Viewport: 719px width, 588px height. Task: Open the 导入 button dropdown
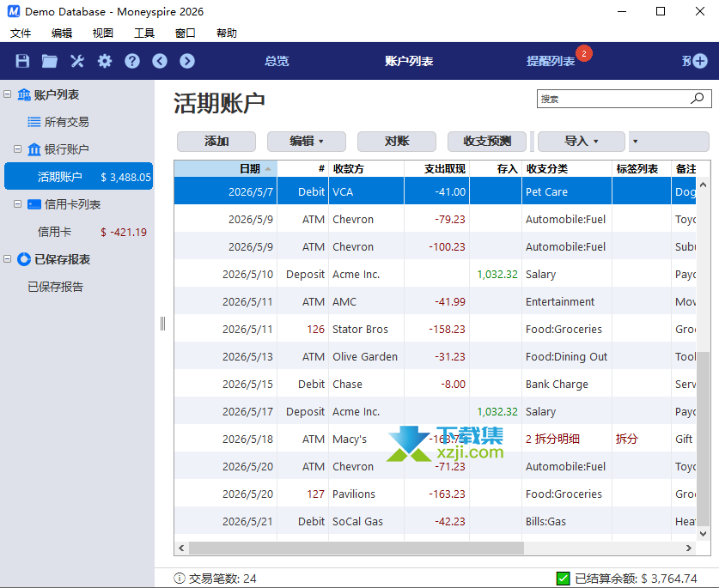click(581, 141)
